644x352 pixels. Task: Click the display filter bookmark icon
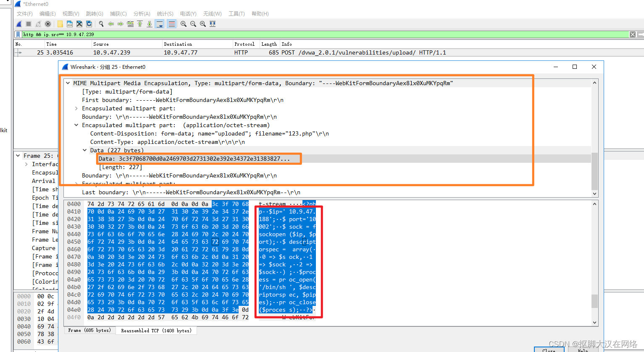pos(18,34)
